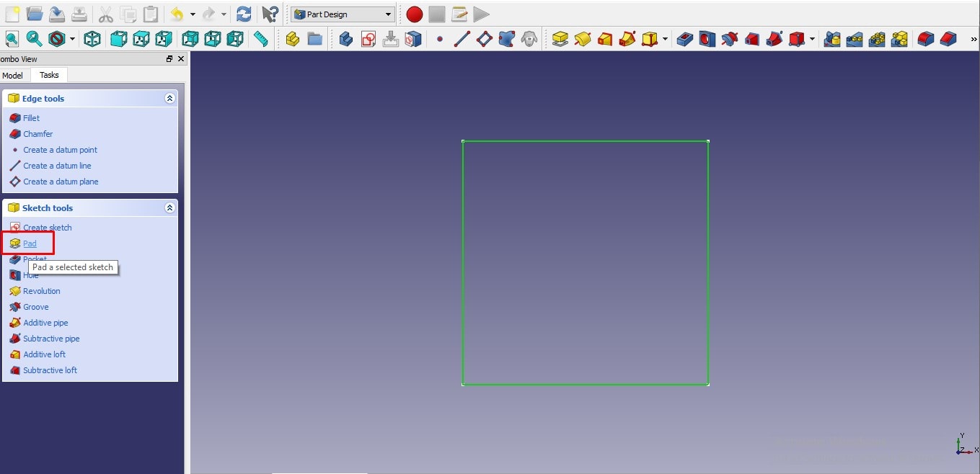The height and width of the screenshot is (474, 980).
Task: Click the Pad icon in the toolbar
Action: point(560,39)
